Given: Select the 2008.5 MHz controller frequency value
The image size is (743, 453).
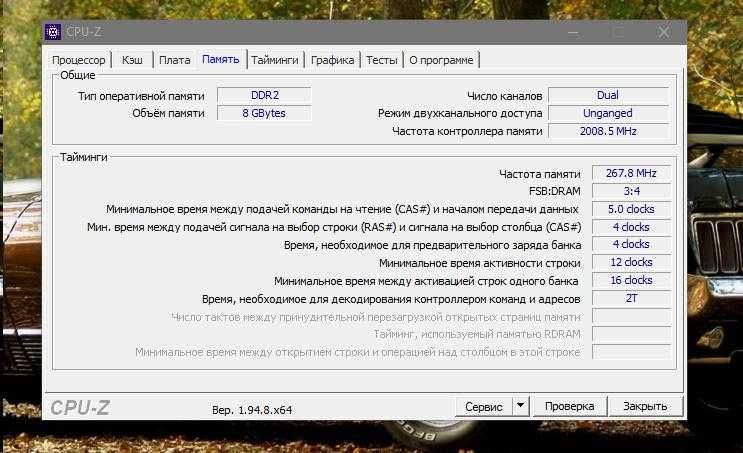Looking at the screenshot, I should 608,131.
